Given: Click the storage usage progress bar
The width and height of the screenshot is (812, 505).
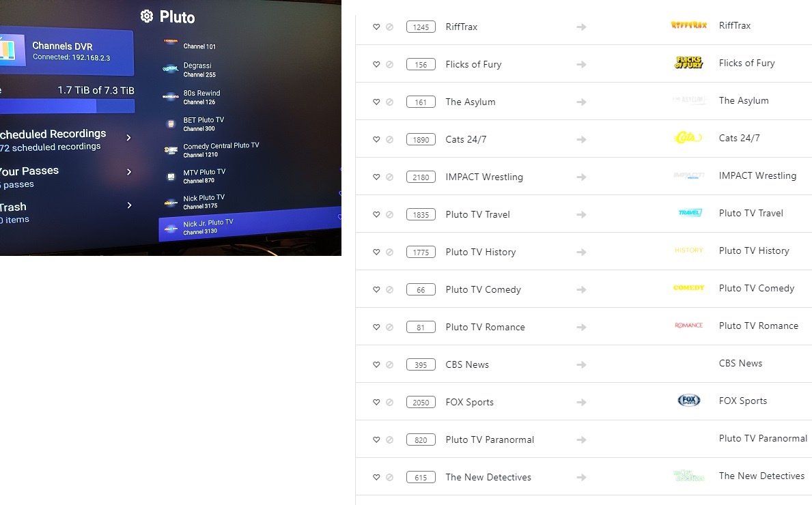Looking at the screenshot, I should pyautogui.click(x=67, y=106).
